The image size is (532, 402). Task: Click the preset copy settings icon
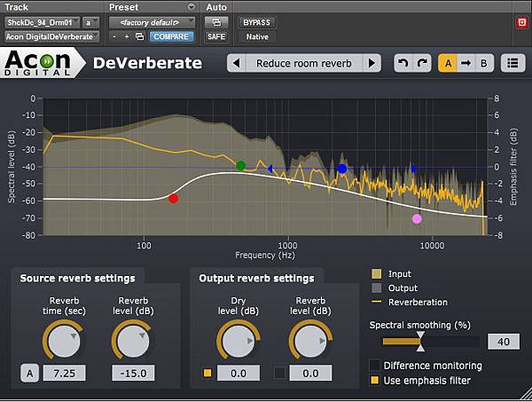[x=139, y=36]
